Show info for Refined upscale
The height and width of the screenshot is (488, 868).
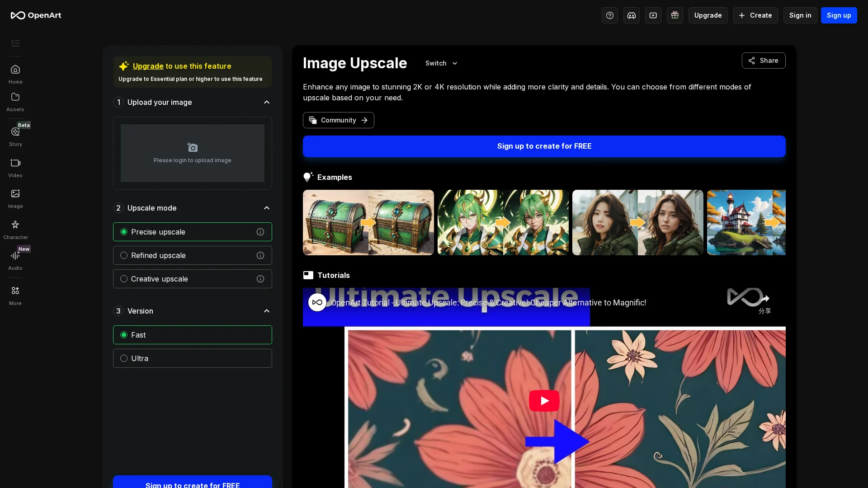pos(260,255)
